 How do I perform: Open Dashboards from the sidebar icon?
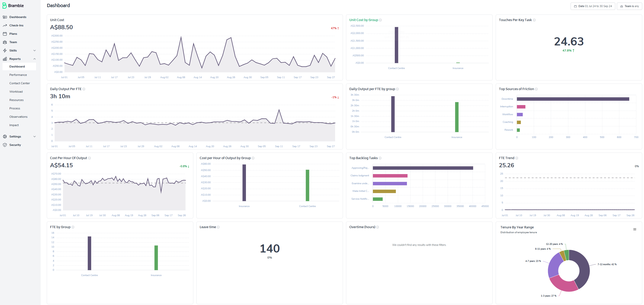(x=5, y=17)
